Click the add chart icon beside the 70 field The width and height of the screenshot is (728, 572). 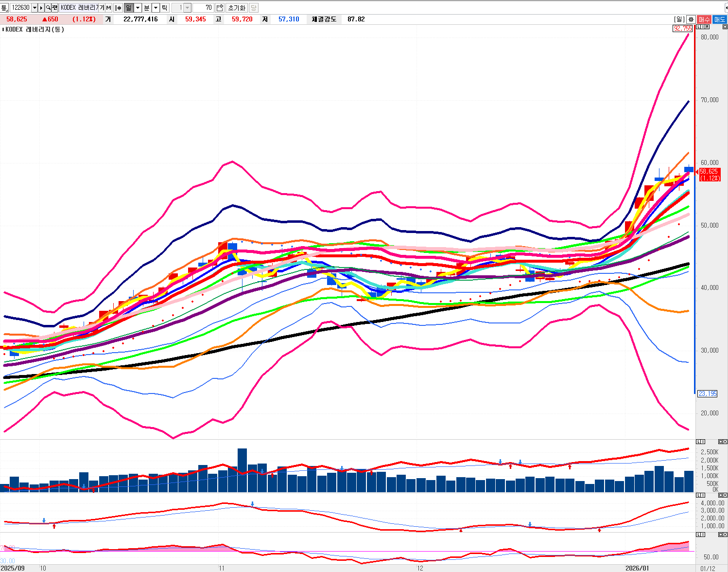pyautogui.click(x=220, y=8)
